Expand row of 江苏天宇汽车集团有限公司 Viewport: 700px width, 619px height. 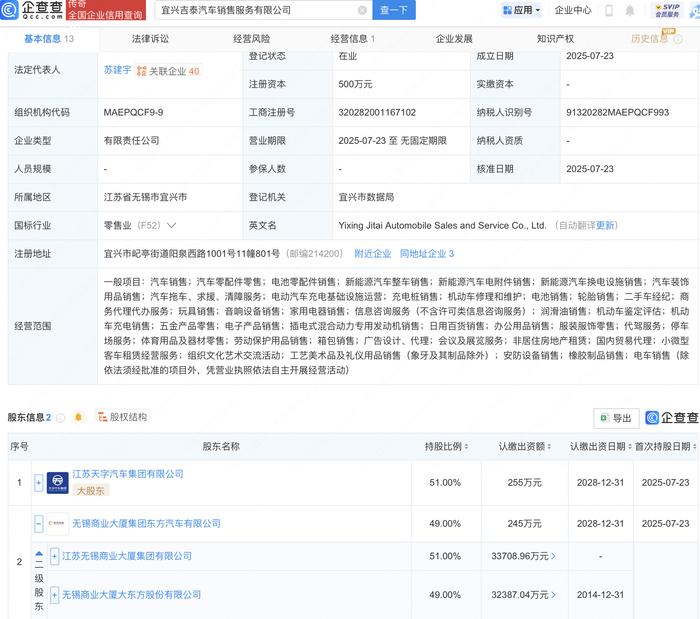point(39,483)
